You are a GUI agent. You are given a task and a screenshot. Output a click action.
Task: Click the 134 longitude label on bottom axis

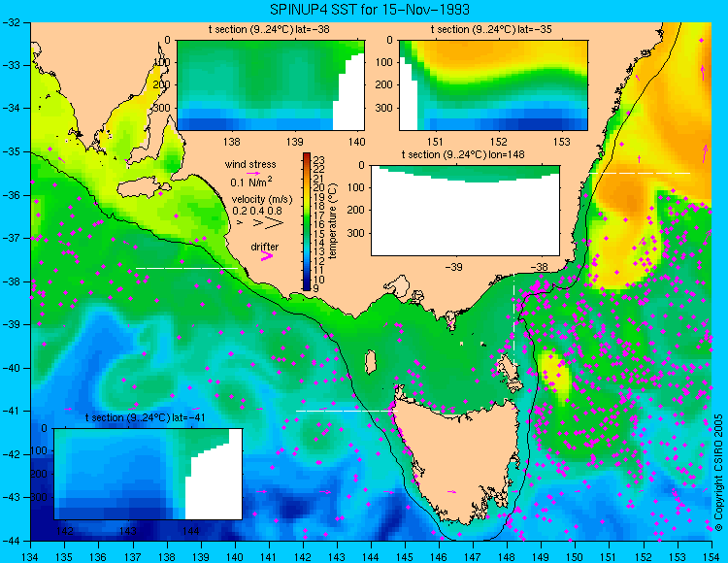pos(31,557)
